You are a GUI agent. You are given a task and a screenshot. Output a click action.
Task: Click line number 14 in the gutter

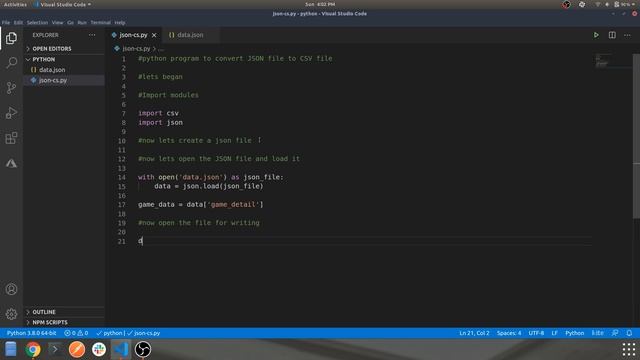[x=122, y=177]
